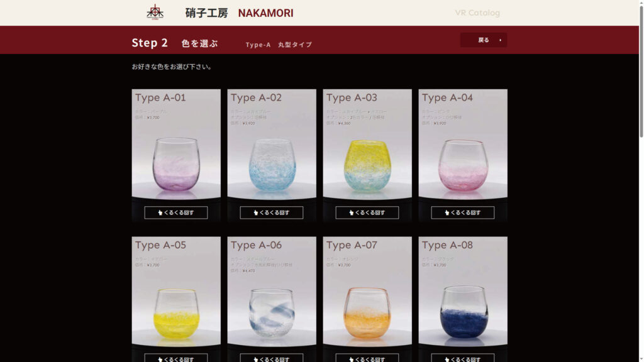Viewport: 644px width, 362px height.
Task: Select the dark navy Type A-08 glass
Action: click(x=464, y=312)
